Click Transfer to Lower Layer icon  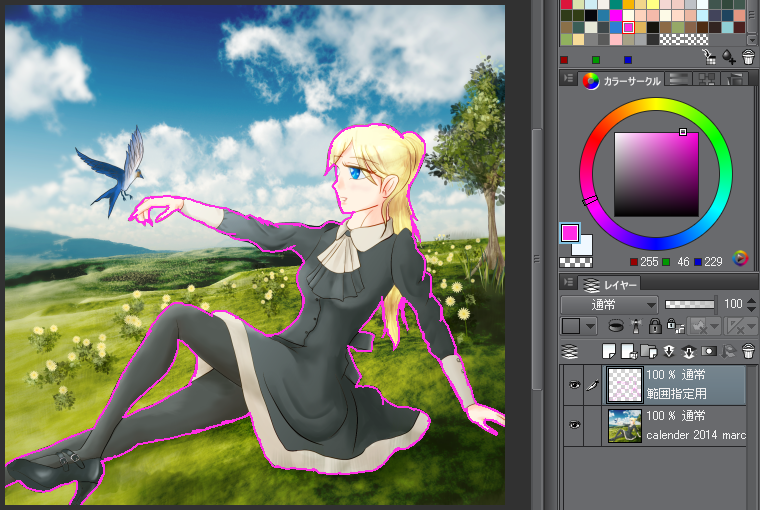tap(669, 351)
